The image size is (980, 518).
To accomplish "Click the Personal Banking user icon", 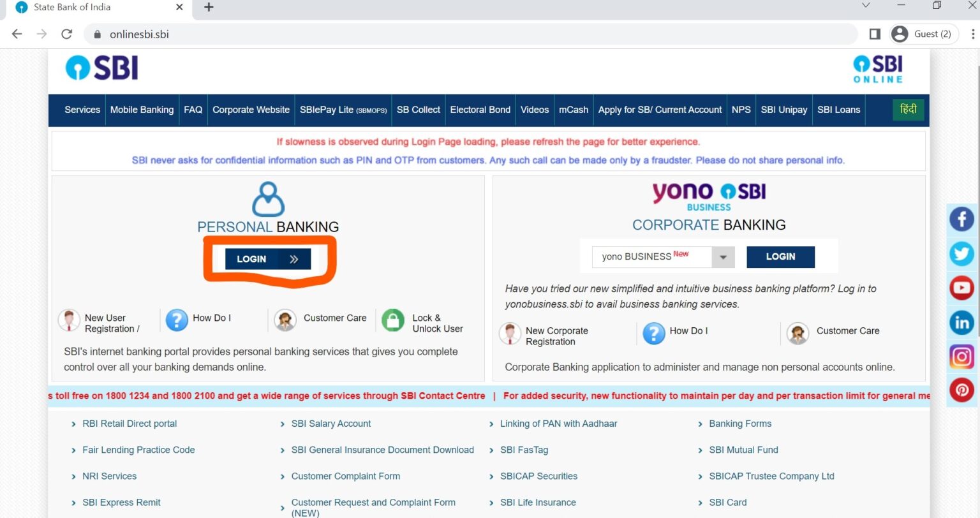I will [268, 199].
